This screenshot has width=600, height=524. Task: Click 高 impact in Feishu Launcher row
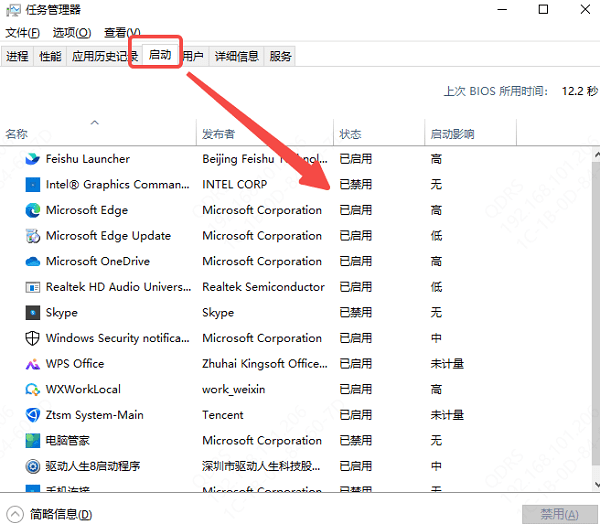[x=436, y=159]
